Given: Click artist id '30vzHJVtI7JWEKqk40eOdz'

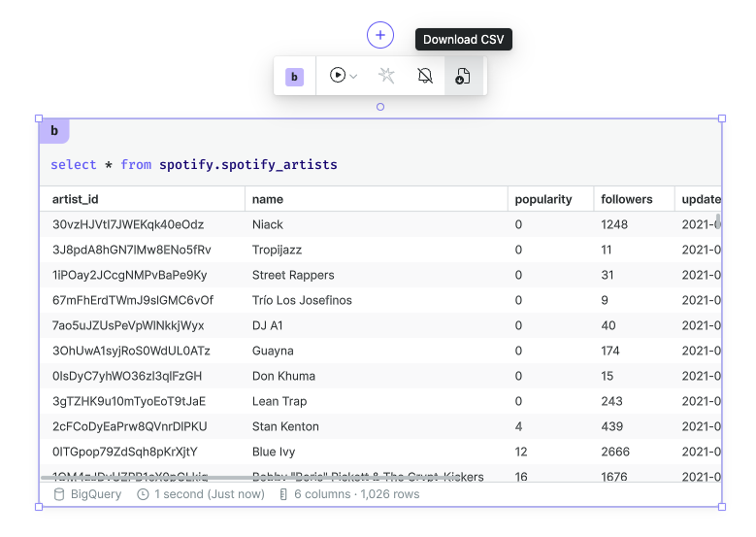Looking at the screenshot, I should (x=128, y=224).
